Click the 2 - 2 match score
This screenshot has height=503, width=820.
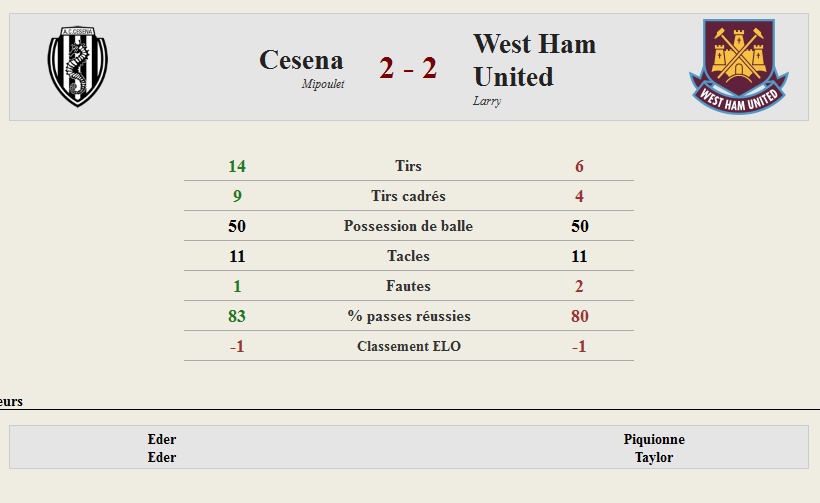point(408,68)
